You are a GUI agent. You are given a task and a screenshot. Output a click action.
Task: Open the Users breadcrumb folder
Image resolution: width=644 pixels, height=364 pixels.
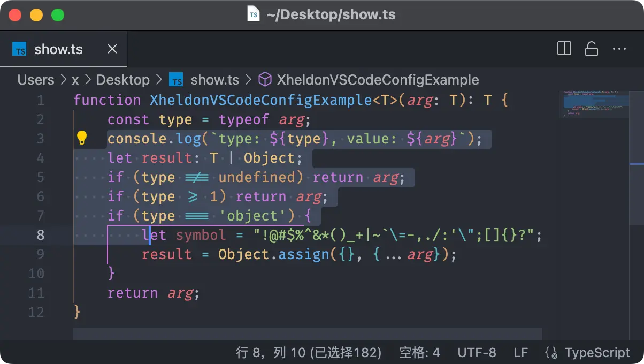pos(36,80)
